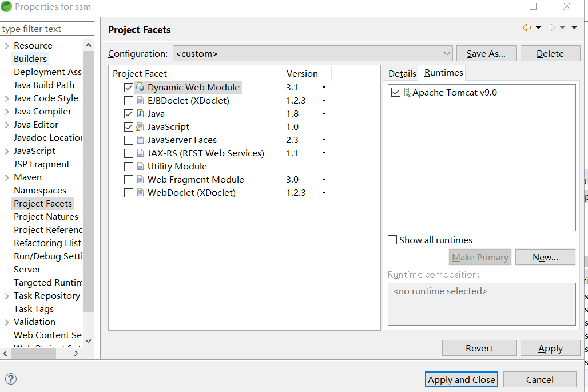The height and width of the screenshot is (392, 588).
Task: Enable the JavaServer Faces checkbox
Action: tap(129, 140)
